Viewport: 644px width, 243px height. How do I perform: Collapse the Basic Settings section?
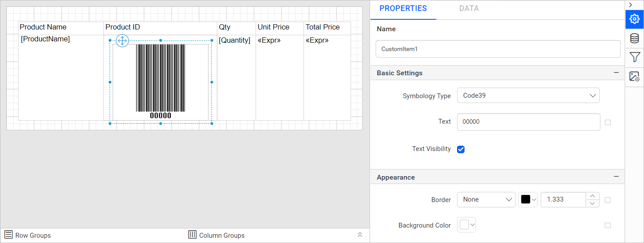click(x=616, y=73)
